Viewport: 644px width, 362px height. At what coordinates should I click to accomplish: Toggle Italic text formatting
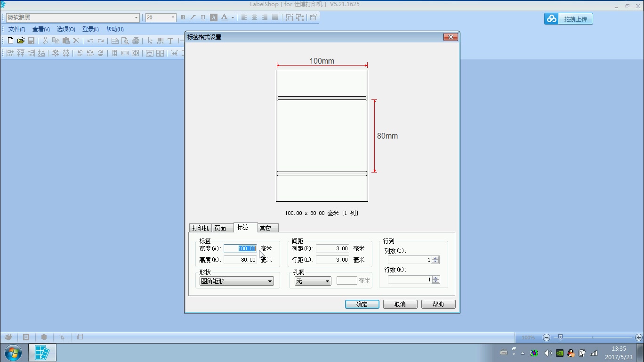point(193,17)
